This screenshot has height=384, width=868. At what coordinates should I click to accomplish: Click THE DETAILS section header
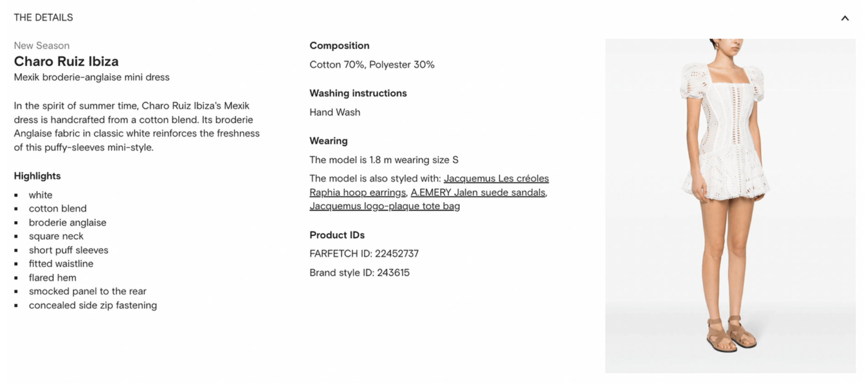pyautogui.click(x=43, y=18)
